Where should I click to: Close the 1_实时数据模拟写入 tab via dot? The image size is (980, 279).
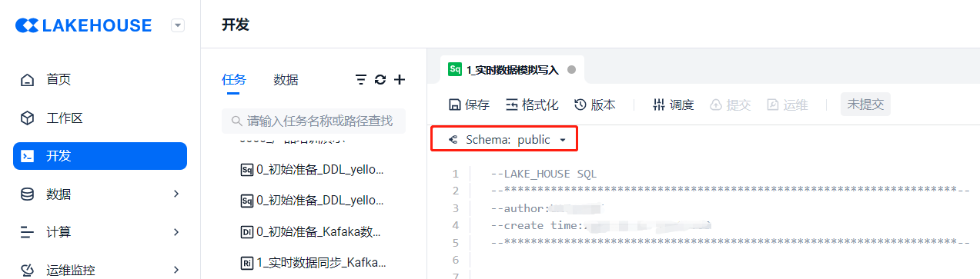tap(571, 69)
